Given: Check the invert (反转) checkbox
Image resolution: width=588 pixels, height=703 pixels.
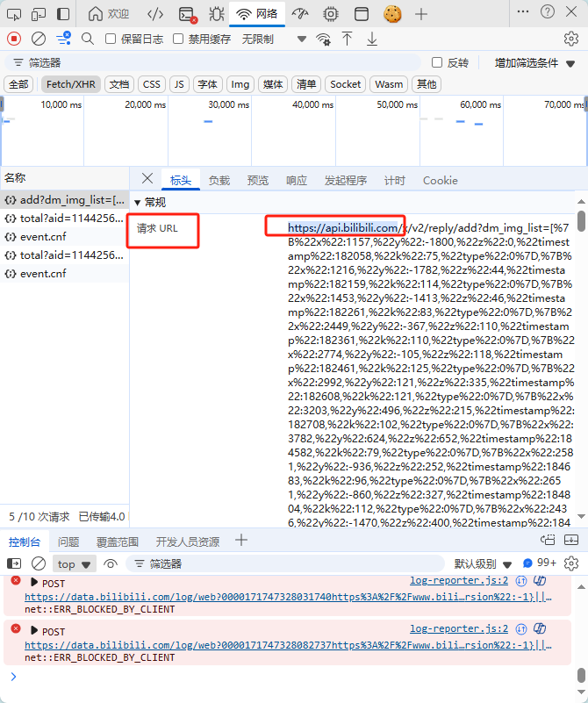Looking at the screenshot, I should click(x=437, y=63).
